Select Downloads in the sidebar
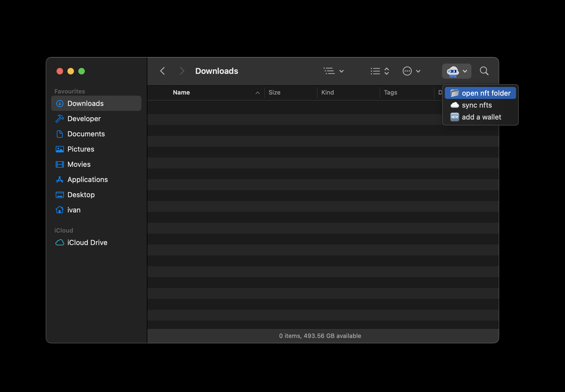Image resolution: width=565 pixels, height=392 pixels. coord(85,103)
